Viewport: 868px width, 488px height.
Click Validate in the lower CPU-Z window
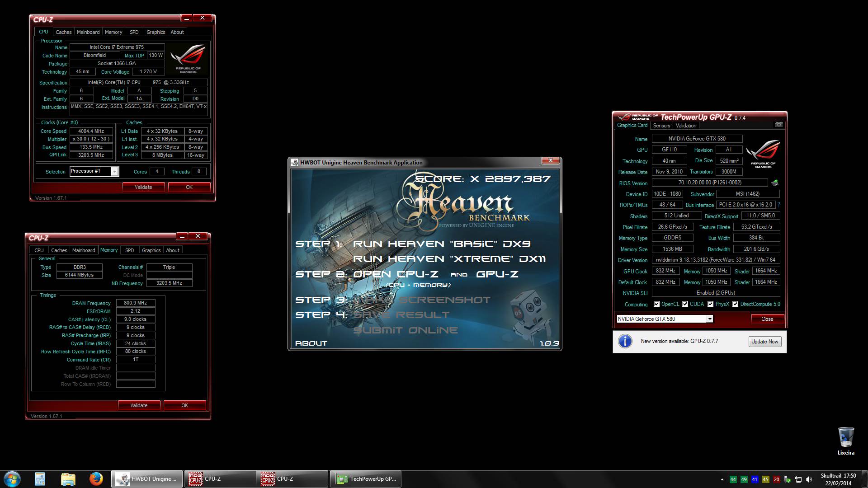click(139, 405)
